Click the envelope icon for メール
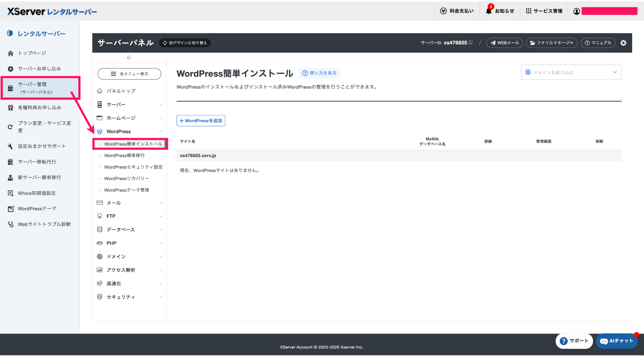This screenshot has height=356, width=644. pos(100,203)
